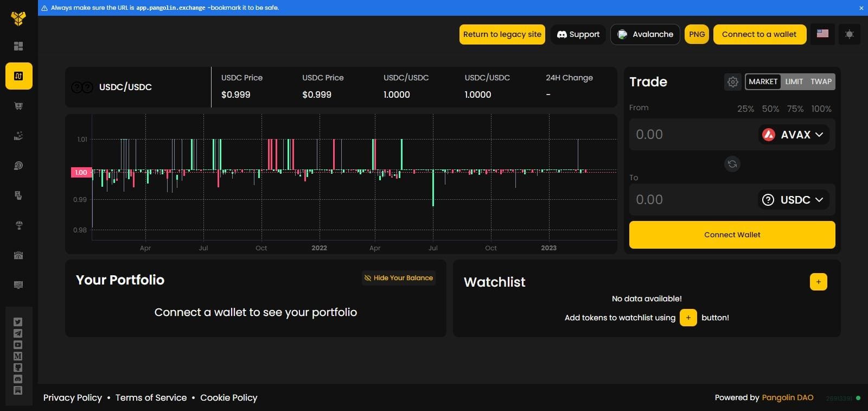
Task: Open the Cookie Policy link
Action: click(229, 397)
